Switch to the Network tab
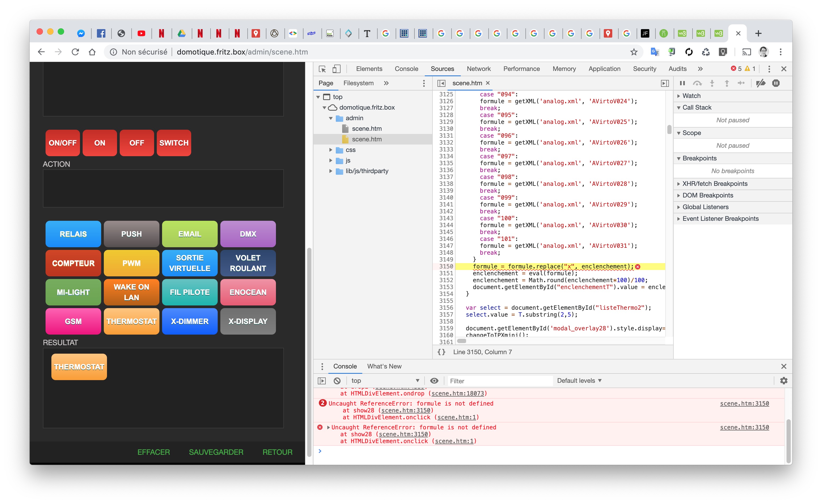The height and width of the screenshot is (504, 822). point(478,69)
